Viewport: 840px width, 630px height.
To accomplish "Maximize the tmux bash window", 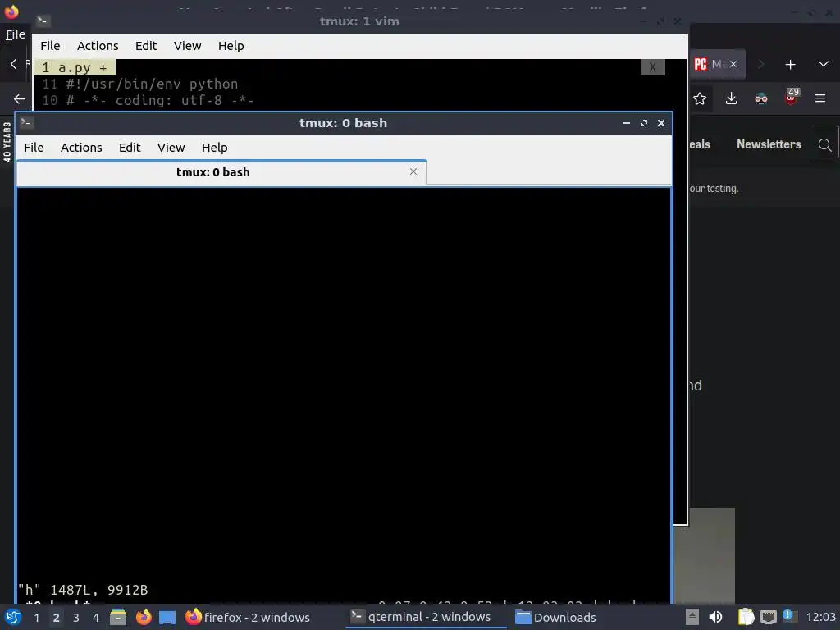I will point(644,123).
